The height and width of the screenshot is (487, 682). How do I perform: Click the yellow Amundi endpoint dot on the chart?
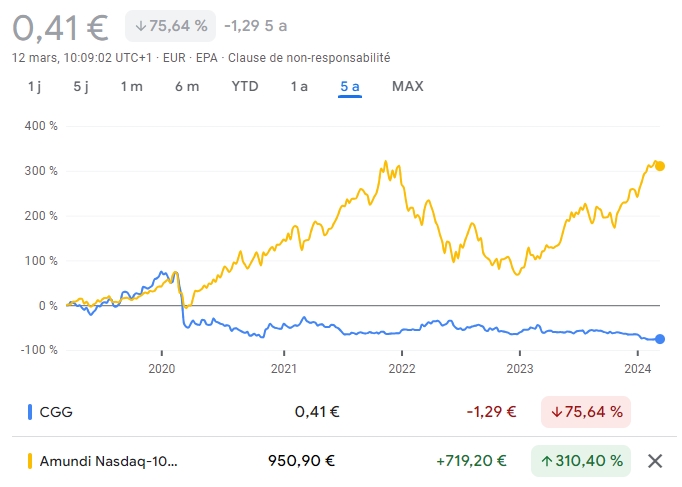[x=660, y=166]
